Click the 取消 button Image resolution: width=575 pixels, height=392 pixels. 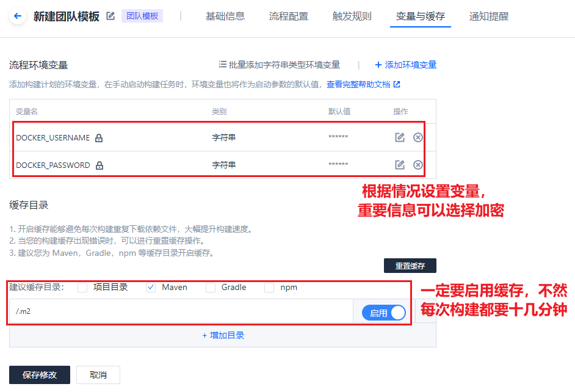pos(98,375)
